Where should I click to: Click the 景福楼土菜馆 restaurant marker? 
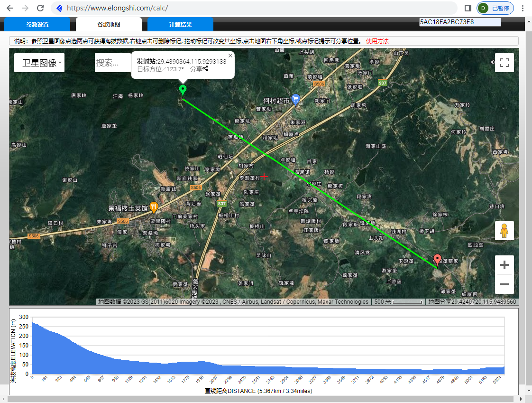(154, 207)
